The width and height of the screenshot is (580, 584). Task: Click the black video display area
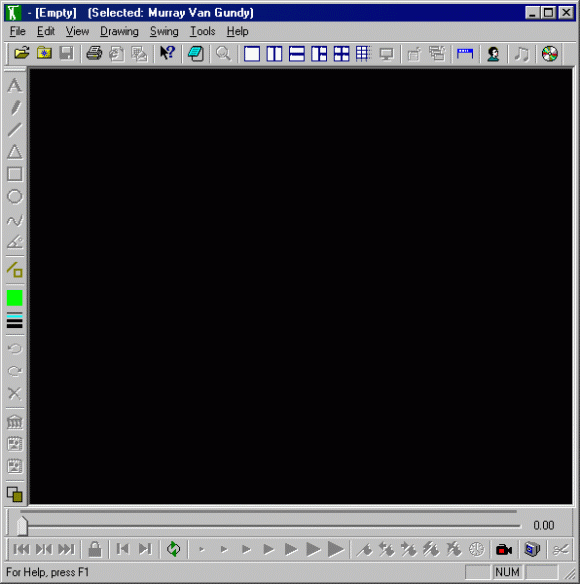click(x=301, y=286)
